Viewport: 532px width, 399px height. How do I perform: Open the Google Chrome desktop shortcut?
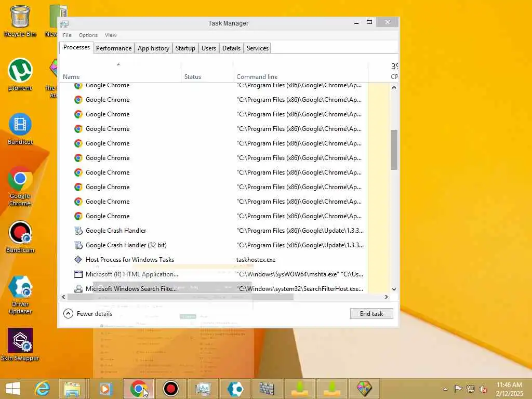pos(20,186)
